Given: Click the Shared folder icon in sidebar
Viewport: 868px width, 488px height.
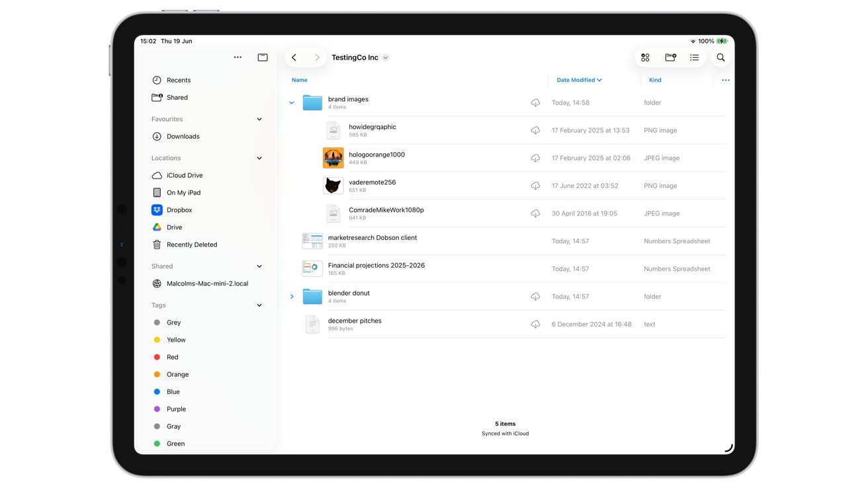Looking at the screenshot, I should point(157,97).
